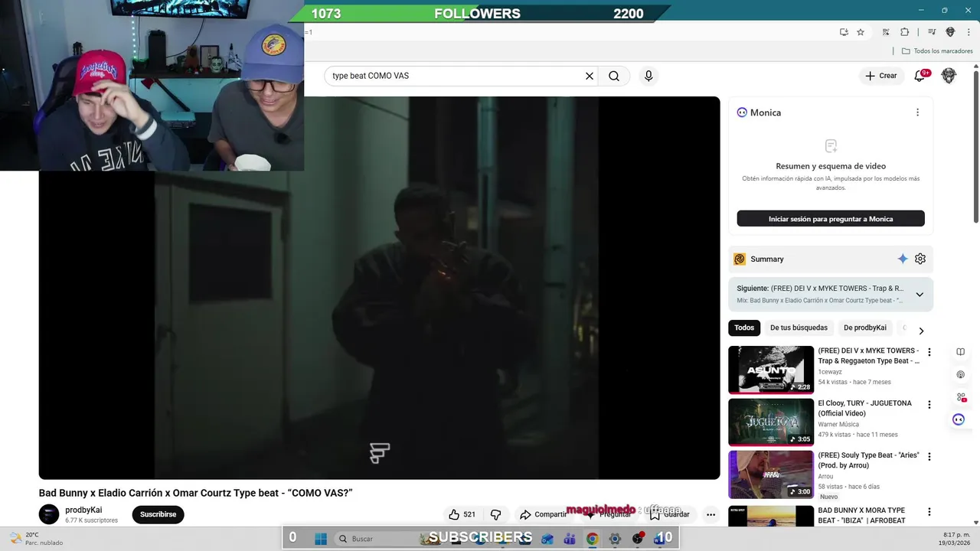The image size is (980, 551).
Task: Click the Suscribirse button
Action: 158,514
